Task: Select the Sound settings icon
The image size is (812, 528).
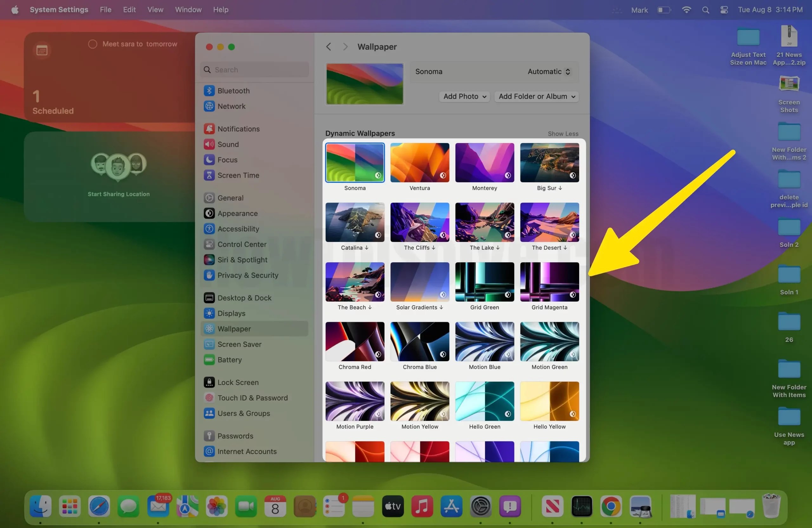Action: point(228,144)
